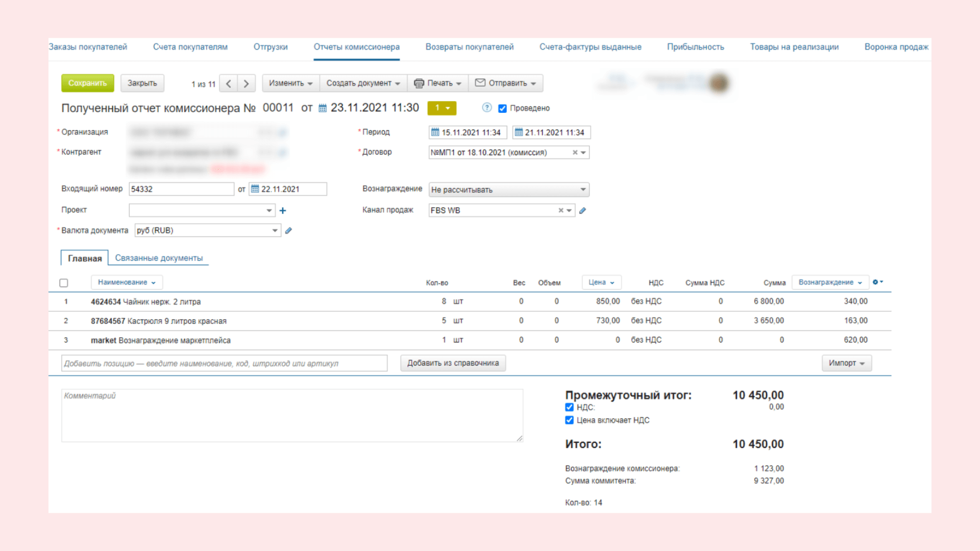Go to the next document arrow
The width and height of the screenshot is (980, 551).
(247, 84)
